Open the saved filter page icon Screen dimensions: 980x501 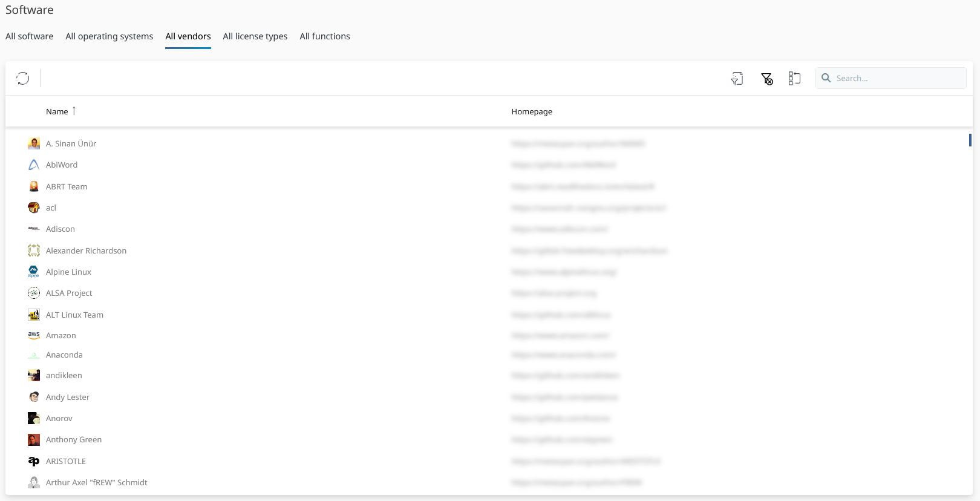[737, 79]
